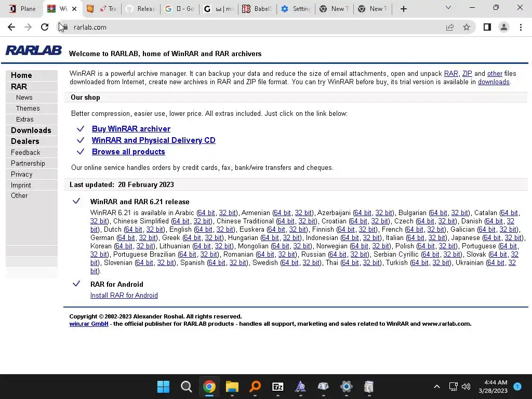Open Windows taskbar search
The width and height of the screenshot is (532, 399).
click(187, 387)
